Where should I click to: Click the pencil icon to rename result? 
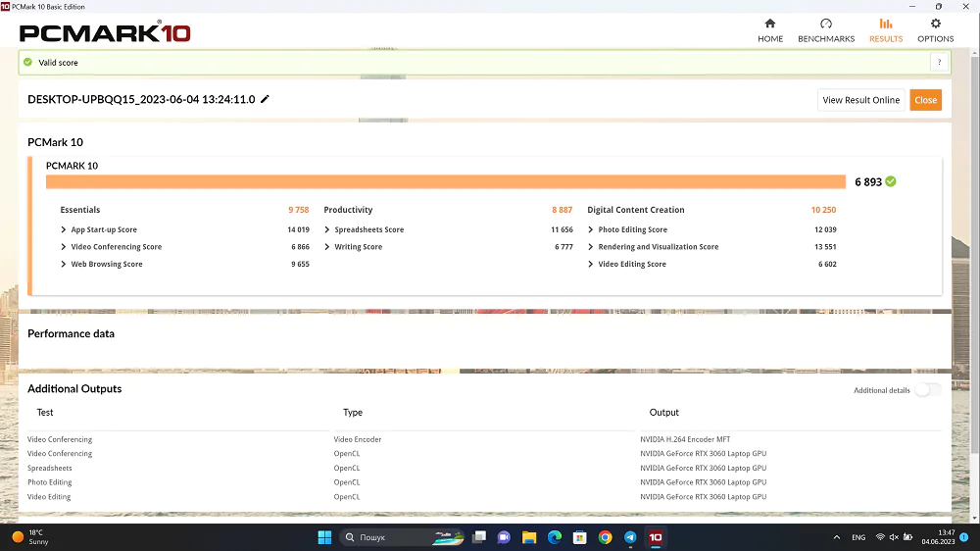point(265,99)
